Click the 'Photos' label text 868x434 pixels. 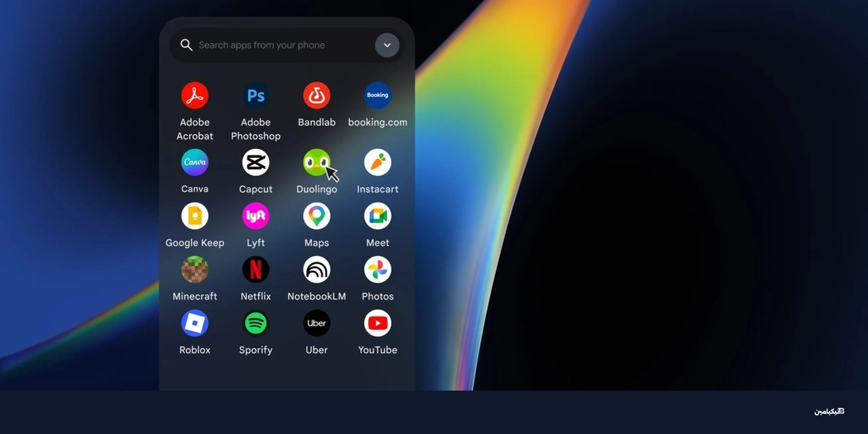[x=378, y=296]
